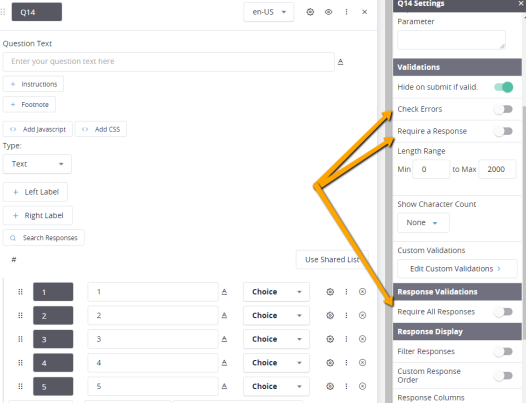Click Add Javascript button
This screenshot has width=526, height=403.
pos(38,129)
